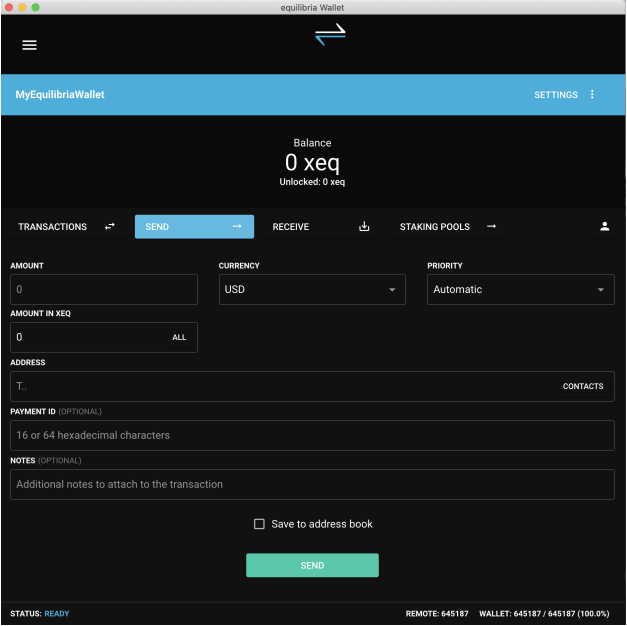Screen dimensions: 627x626
Task: Click the Equilibria arrows logo
Action: (x=330, y=34)
